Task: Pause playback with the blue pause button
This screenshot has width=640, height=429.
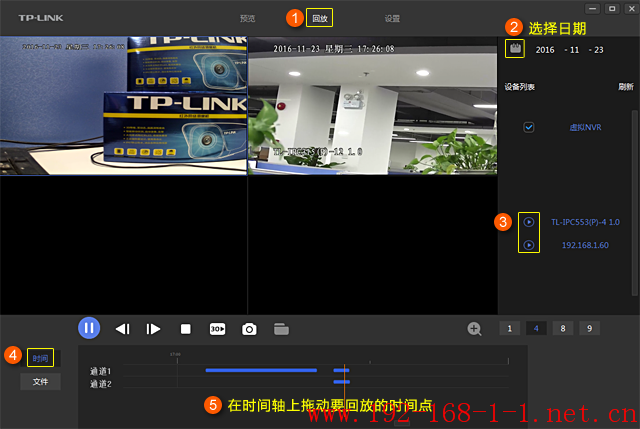Action: pos(89,328)
